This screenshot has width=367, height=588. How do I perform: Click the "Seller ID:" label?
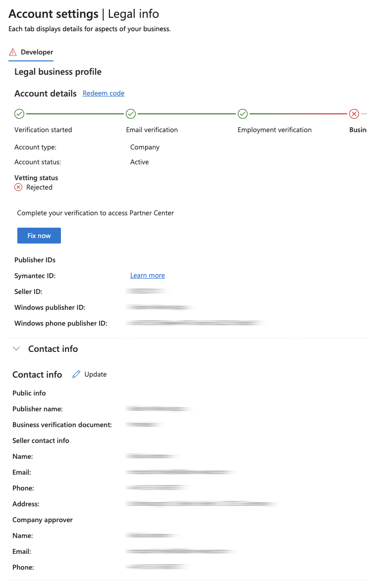pos(28,292)
